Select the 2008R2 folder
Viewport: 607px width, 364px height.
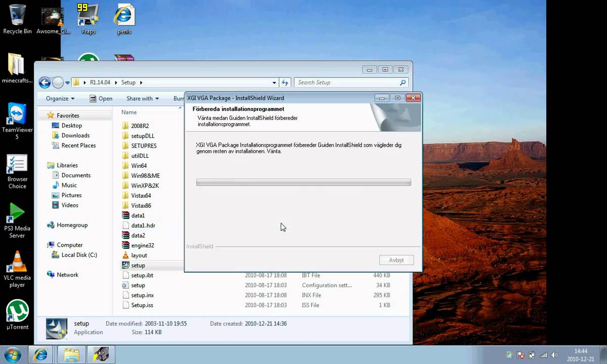click(x=140, y=126)
